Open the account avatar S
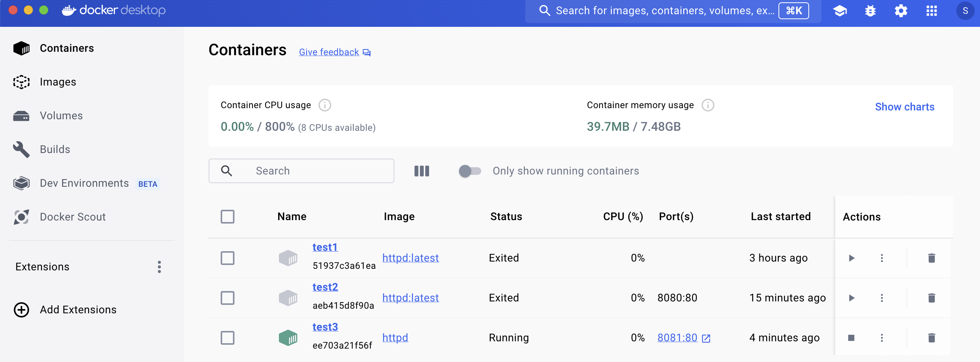Screen dimensions: 980x362 coord(965,11)
